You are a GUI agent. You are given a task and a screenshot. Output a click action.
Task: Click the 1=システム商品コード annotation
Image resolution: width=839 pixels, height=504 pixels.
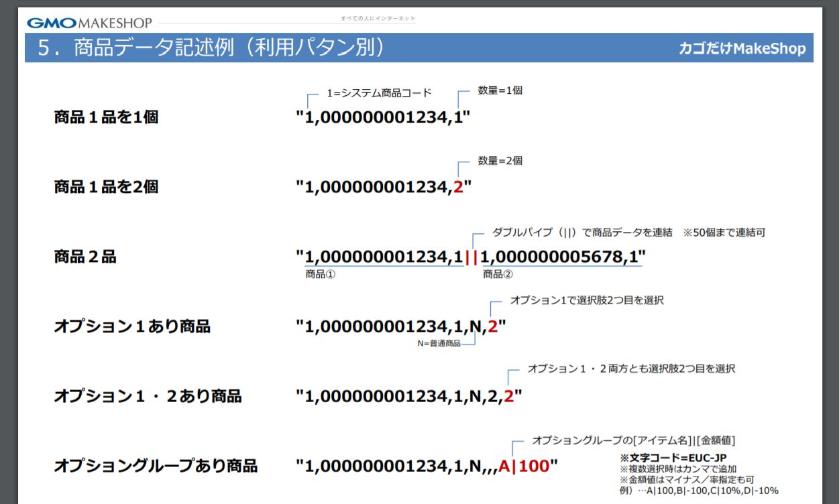[x=379, y=92]
